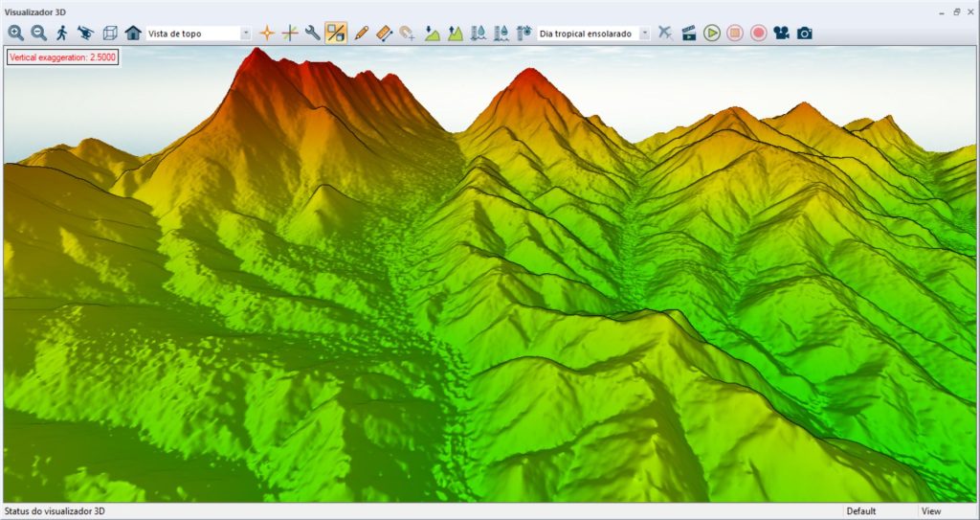This screenshot has width=980, height=520.
Task: Activate helicopter fly mode icon
Action: (x=86, y=33)
